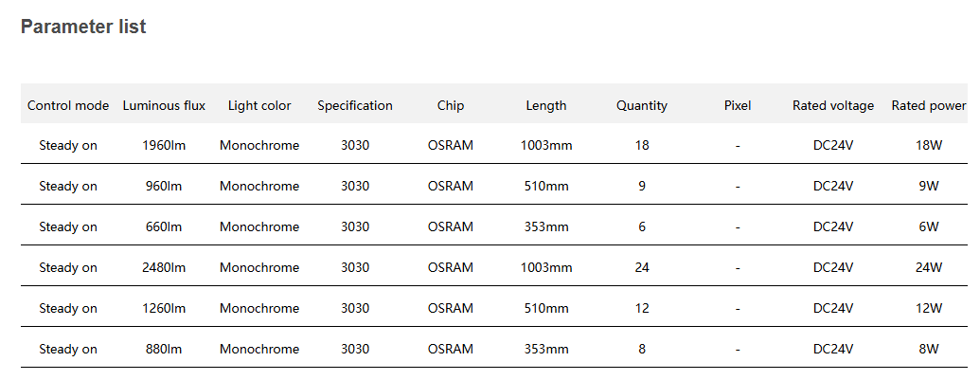Image resolution: width=980 pixels, height=380 pixels.
Task: Select the 960lm luminous flux cell
Action: pos(164,187)
